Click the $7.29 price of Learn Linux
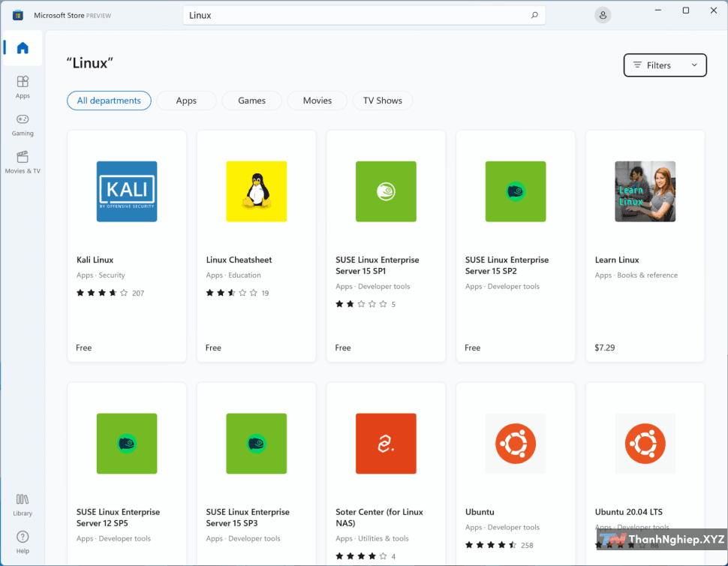This screenshot has width=728, height=566. [604, 348]
